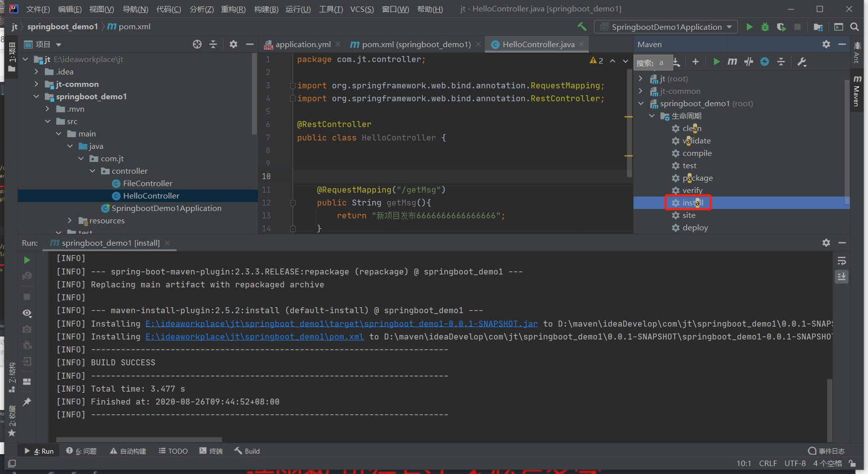Pin the Run tab
The image size is (868, 474).
[27, 402]
